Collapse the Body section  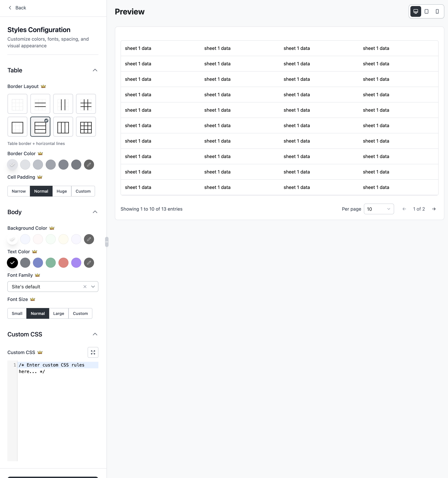[95, 212]
